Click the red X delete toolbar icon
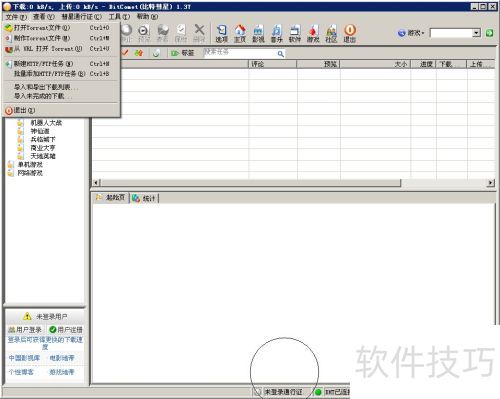The height and width of the screenshot is (399, 500). pyautogui.click(x=199, y=33)
